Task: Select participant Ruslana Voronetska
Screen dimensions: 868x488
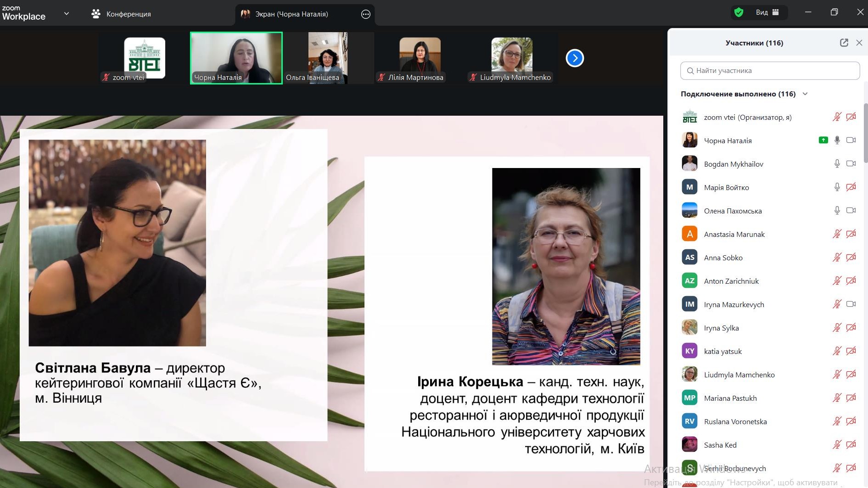Action: coord(735,421)
